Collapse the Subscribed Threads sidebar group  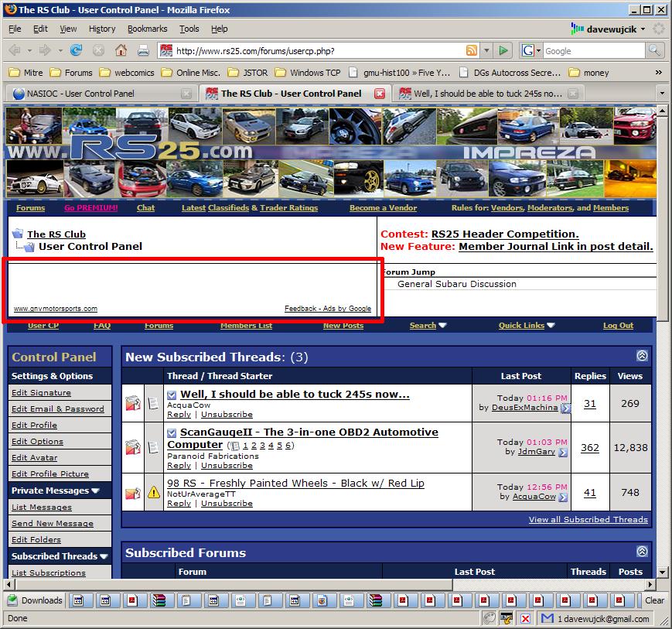[x=104, y=556]
